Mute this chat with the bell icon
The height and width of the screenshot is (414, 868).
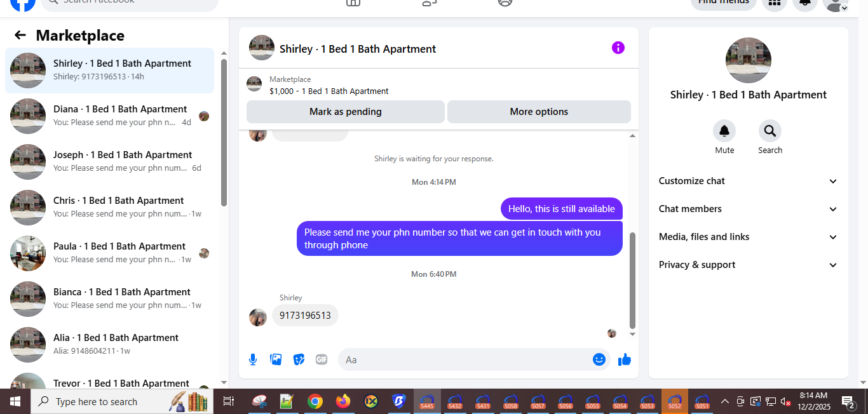pyautogui.click(x=724, y=131)
